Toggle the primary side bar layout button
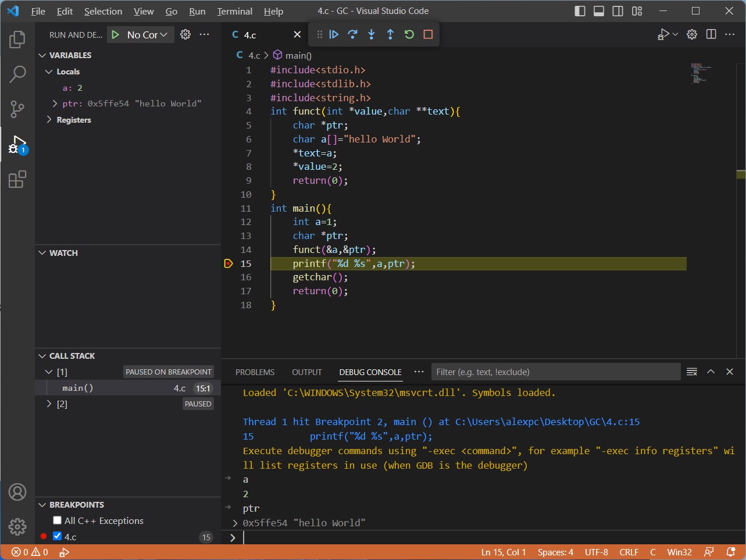The width and height of the screenshot is (746, 560). point(580,11)
